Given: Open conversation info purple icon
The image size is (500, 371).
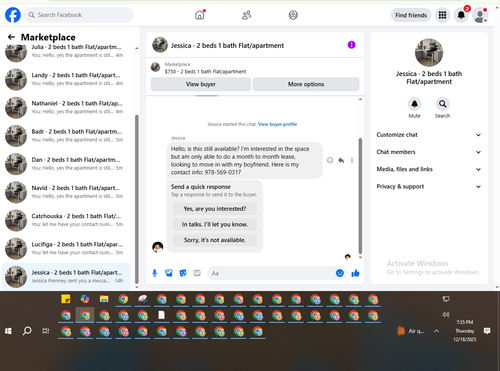Looking at the screenshot, I should click(x=351, y=45).
